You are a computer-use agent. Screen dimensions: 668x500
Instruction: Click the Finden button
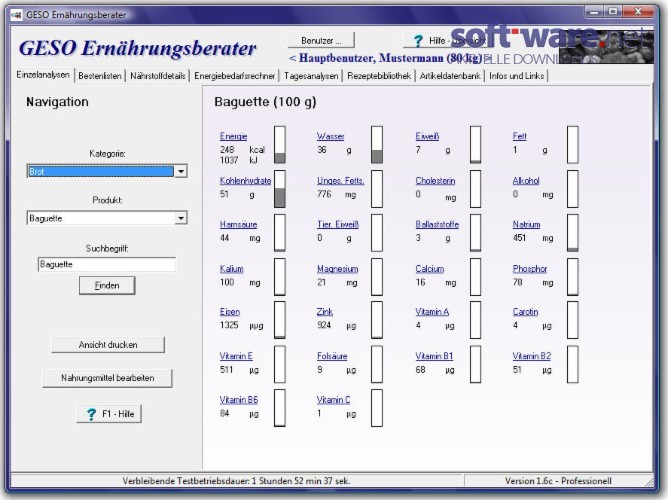[x=107, y=285]
